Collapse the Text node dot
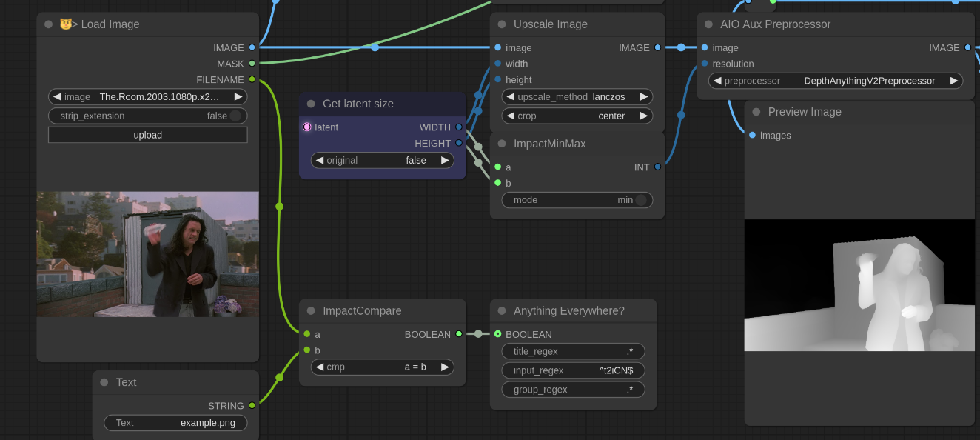This screenshot has height=440, width=980. (104, 382)
